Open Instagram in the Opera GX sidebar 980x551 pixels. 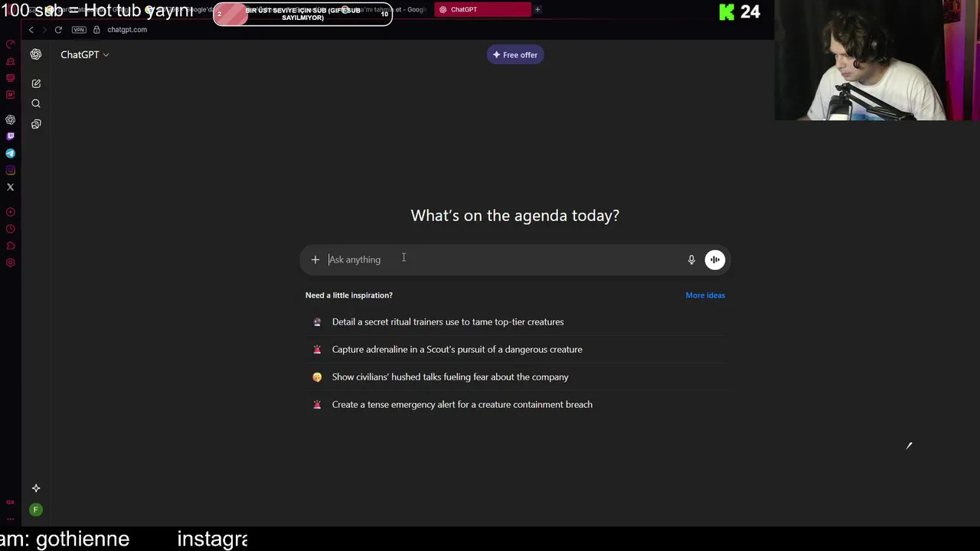tap(11, 170)
